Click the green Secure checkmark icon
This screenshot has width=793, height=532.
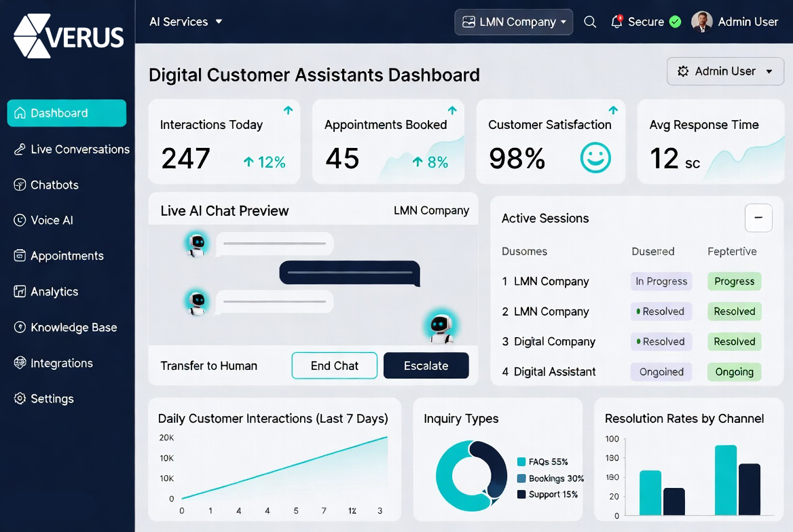(675, 22)
